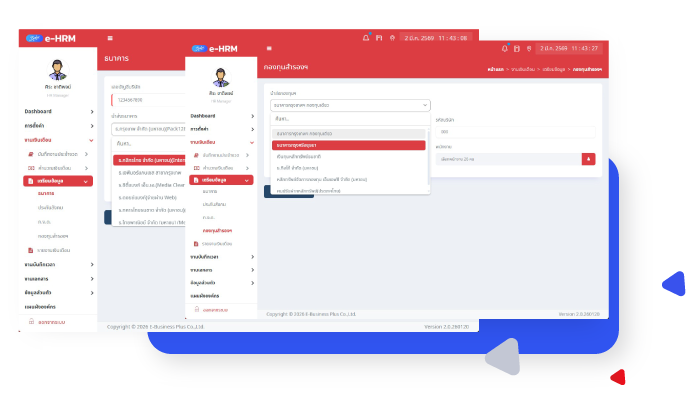Select ธนาคาร submenu in back window
686x395 pixels.
(46, 193)
